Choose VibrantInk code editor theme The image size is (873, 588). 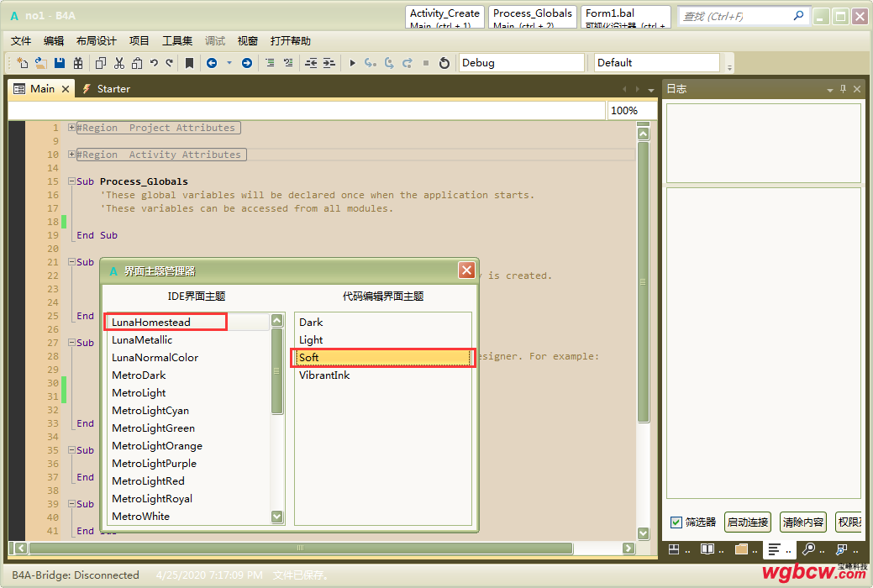pyautogui.click(x=383, y=375)
